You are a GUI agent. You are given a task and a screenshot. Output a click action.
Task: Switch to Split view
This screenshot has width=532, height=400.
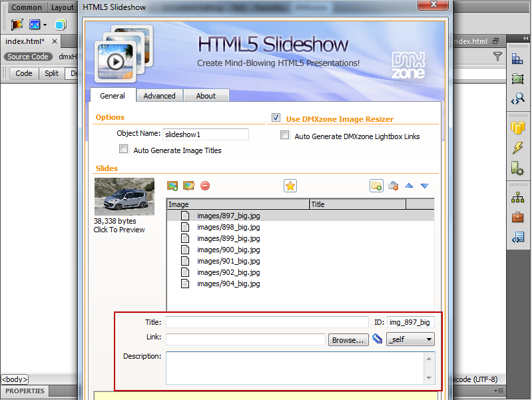[x=51, y=73]
